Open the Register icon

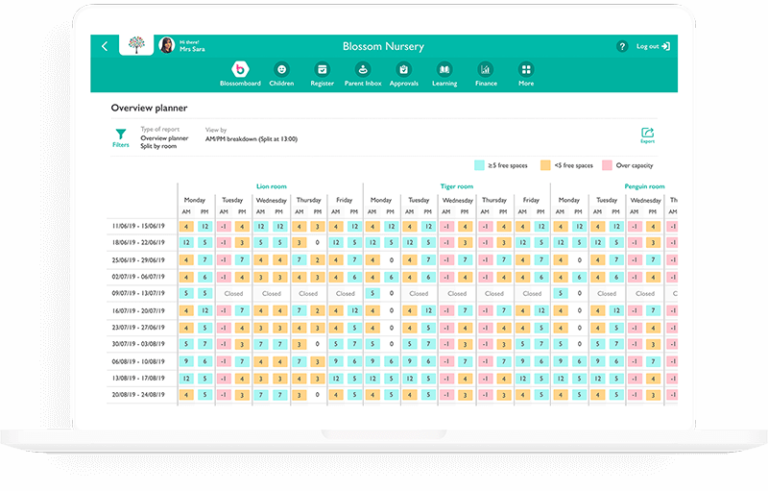[322, 70]
